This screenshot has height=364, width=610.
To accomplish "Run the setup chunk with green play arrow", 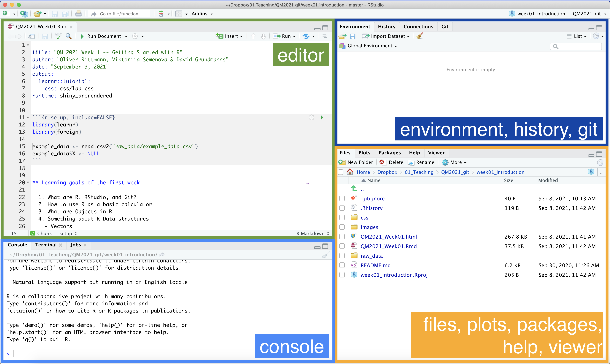I will tap(322, 117).
